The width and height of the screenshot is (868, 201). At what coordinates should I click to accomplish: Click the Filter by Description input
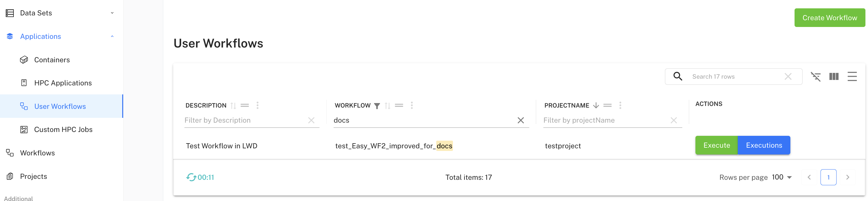point(245,120)
